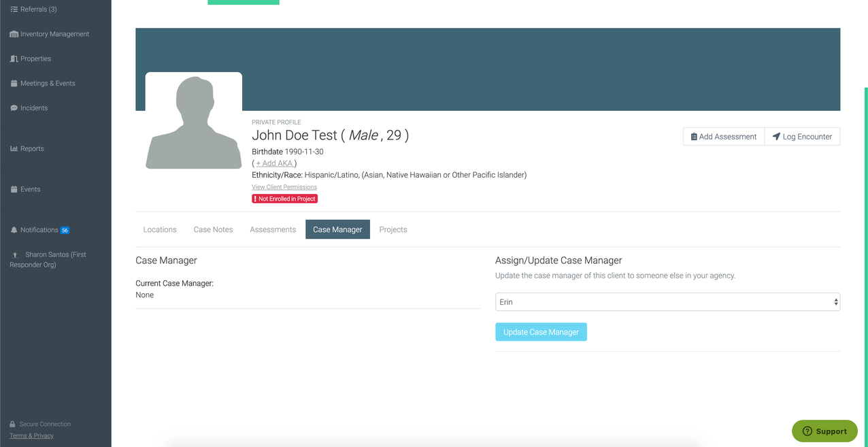Click the Assign/Update Case Manager heading

558,260
